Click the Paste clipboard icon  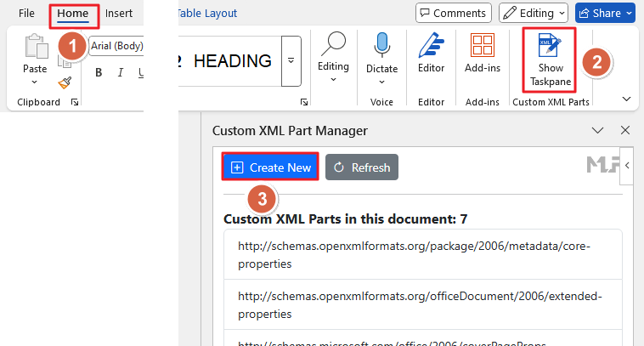point(36,46)
